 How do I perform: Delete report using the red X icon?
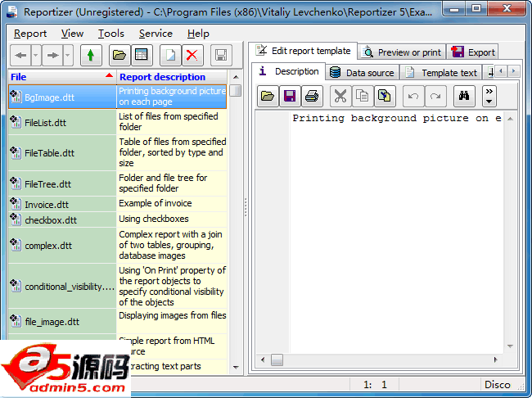click(192, 55)
